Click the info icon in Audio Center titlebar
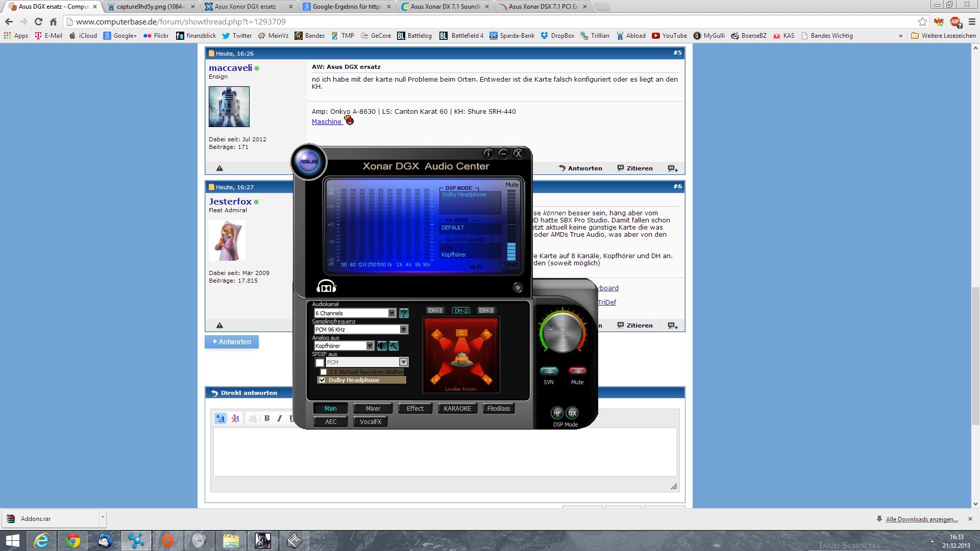This screenshot has width=980, height=551. [x=488, y=154]
